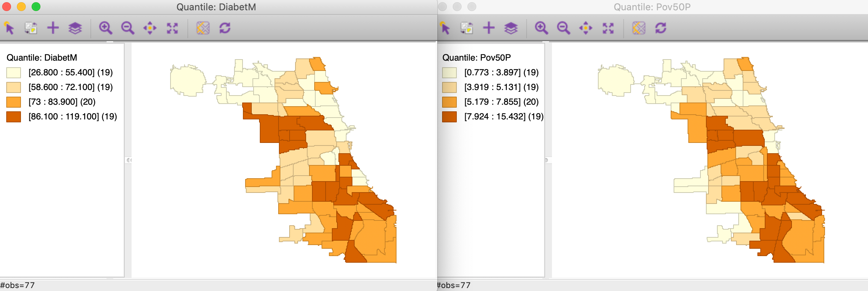
Task: Click the 'Quantile: DiabetM' legend title
Action: [x=42, y=58]
